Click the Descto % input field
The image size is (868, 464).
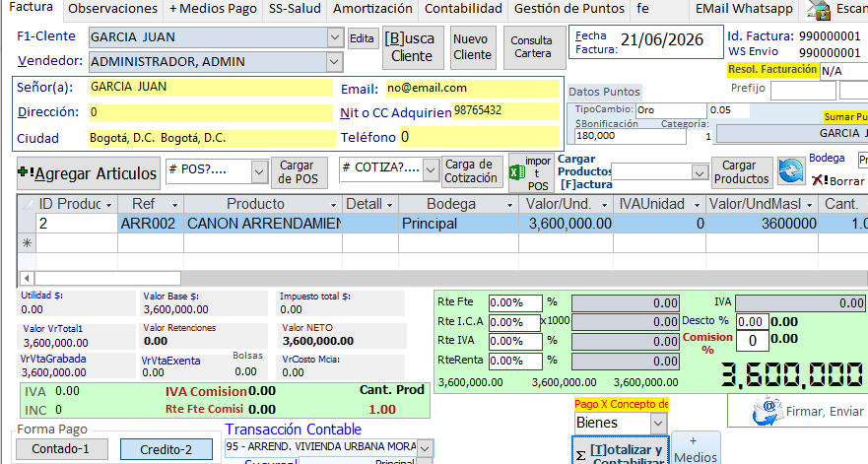click(752, 322)
